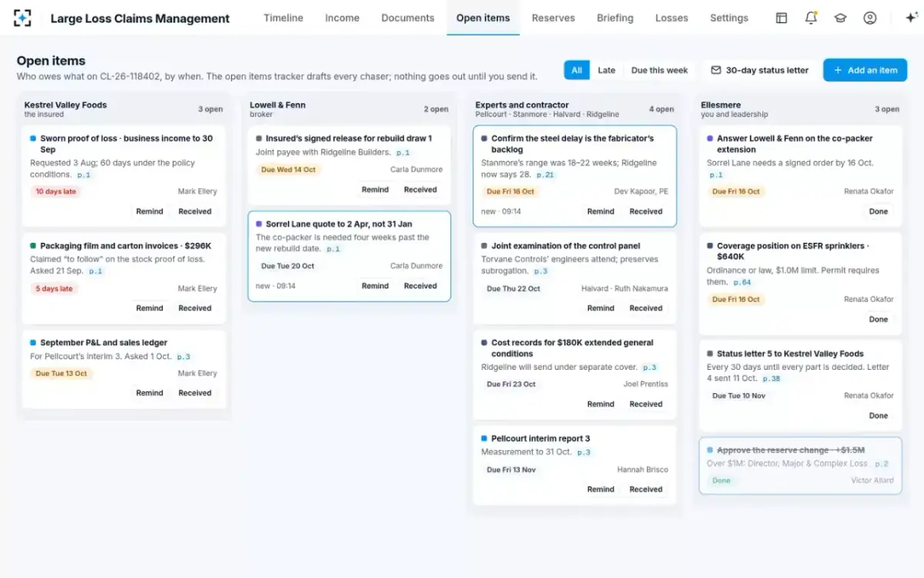Open the Approve the reserve change card
924x578 pixels.
click(800, 465)
